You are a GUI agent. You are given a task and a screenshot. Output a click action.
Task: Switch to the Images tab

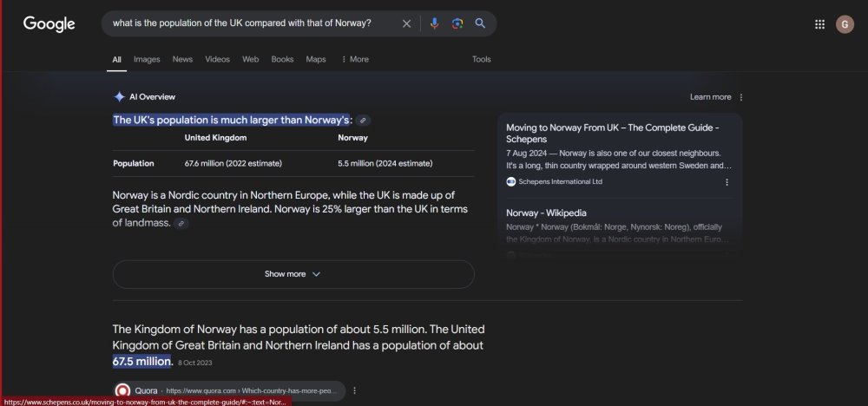pyautogui.click(x=147, y=59)
